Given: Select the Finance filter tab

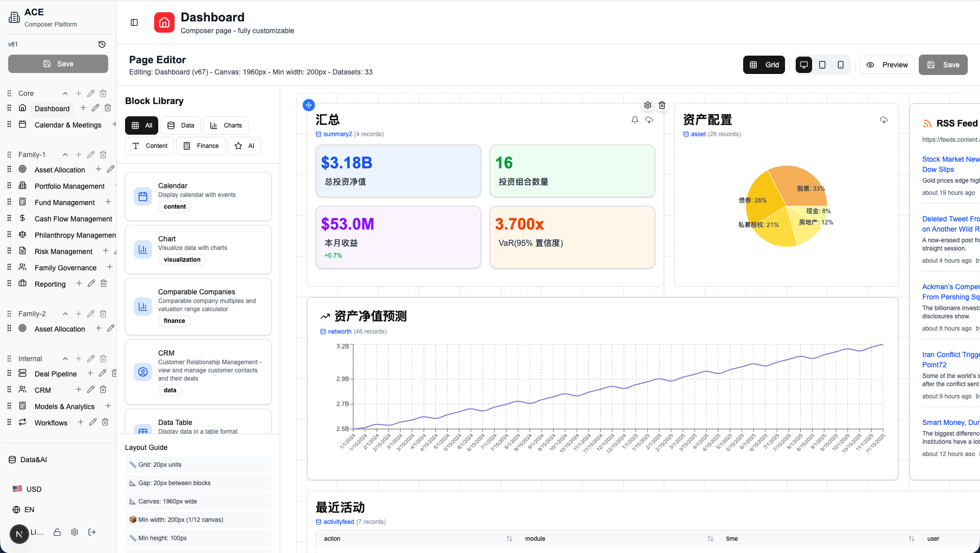Looking at the screenshot, I should (x=201, y=146).
